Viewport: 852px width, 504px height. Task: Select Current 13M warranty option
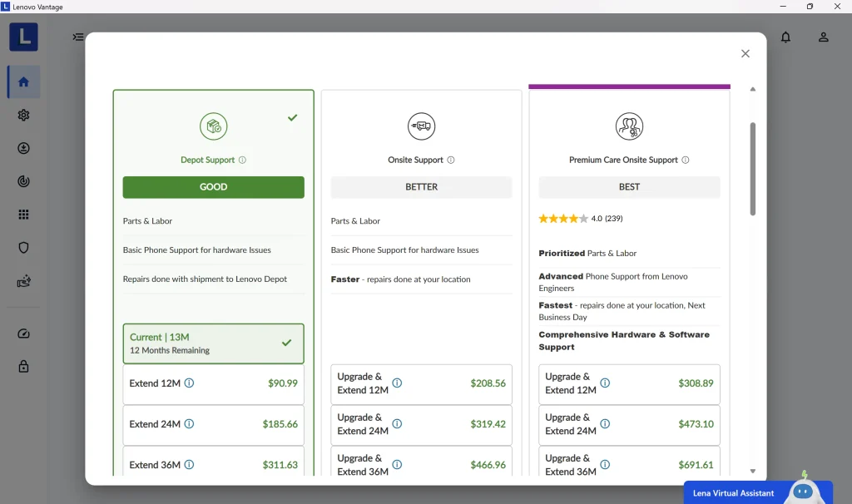point(214,343)
